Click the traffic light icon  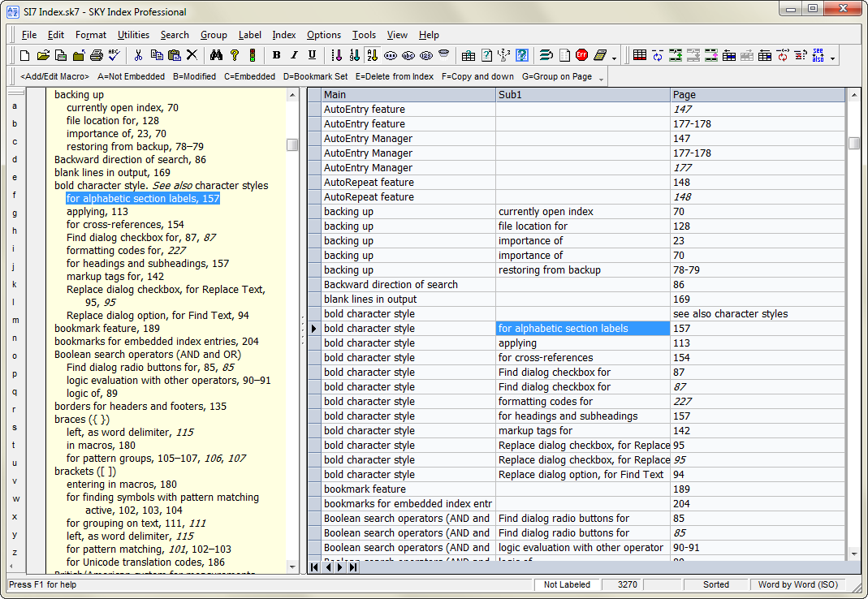tap(253, 55)
